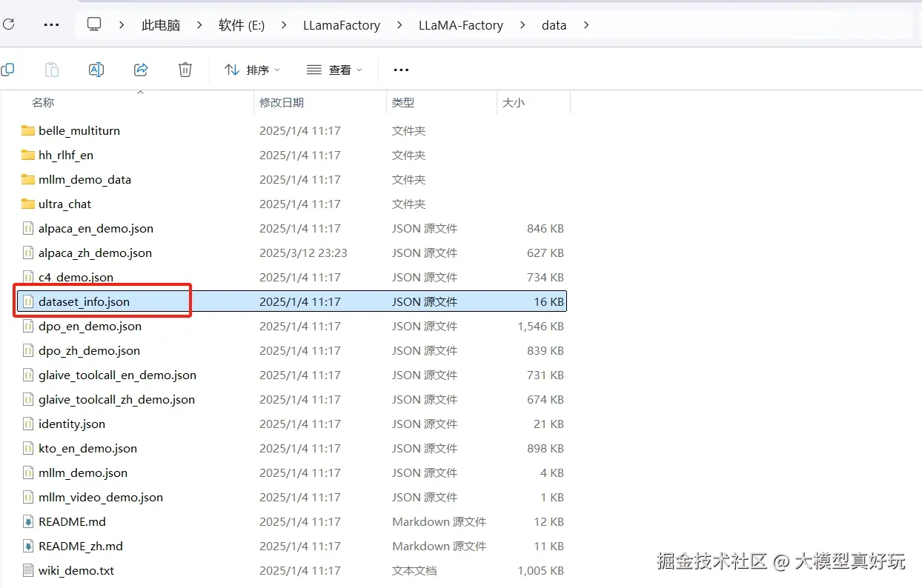Viewport: 922px width, 588px height.
Task: Open the toolbar See more ellipsis menu
Action: tap(401, 70)
